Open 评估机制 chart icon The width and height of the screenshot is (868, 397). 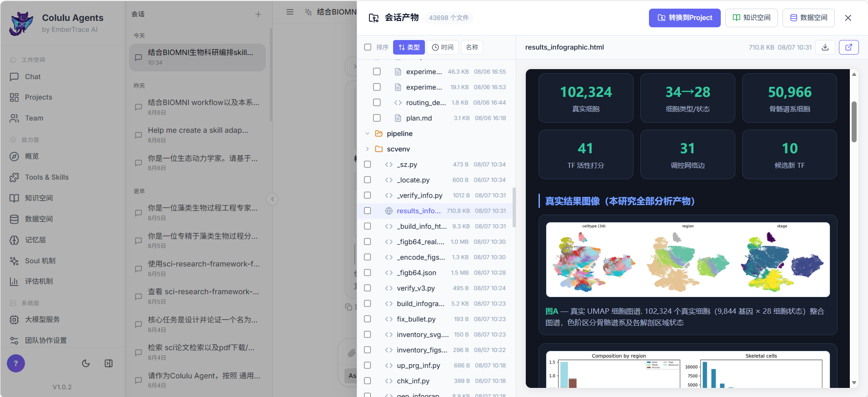point(14,281)
